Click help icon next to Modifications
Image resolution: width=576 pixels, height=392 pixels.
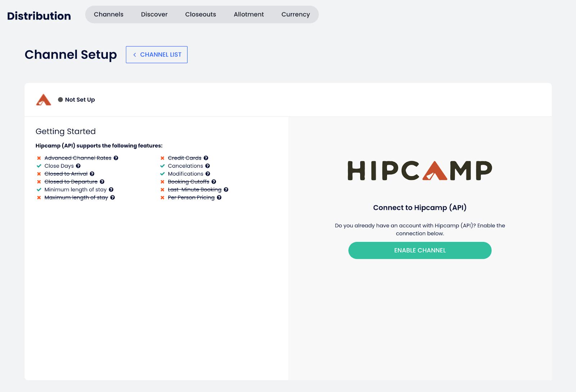click(208, 174)
